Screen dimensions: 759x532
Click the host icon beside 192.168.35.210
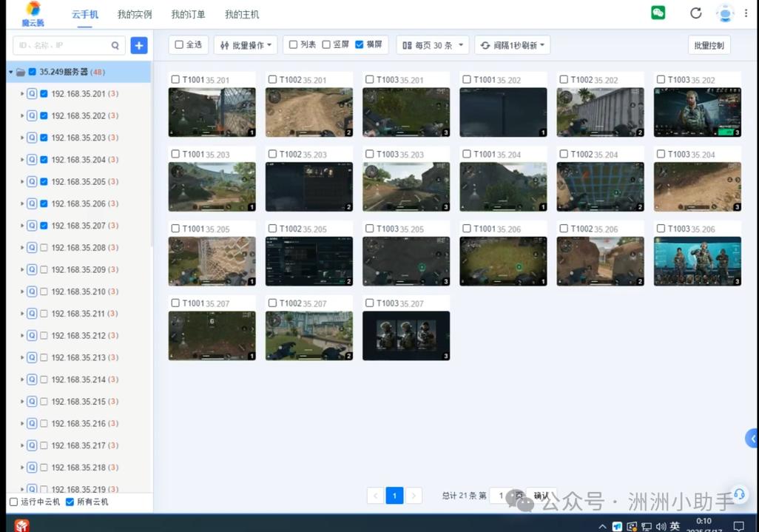point(32,292)
